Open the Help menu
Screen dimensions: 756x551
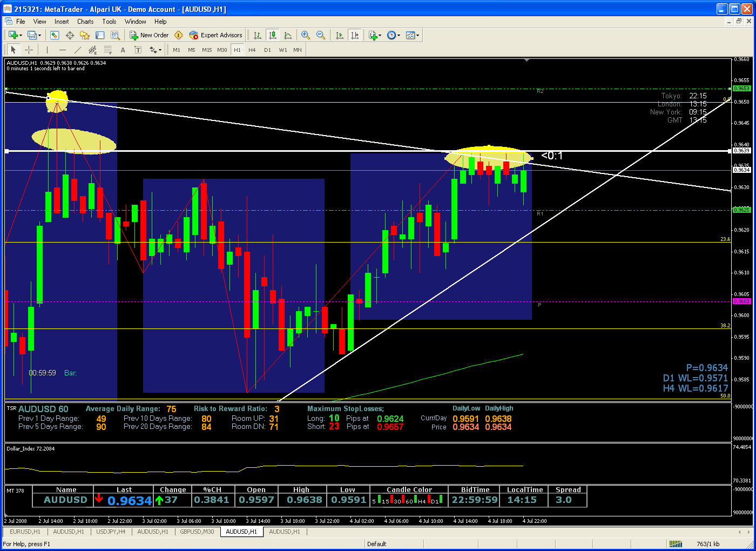click(160, 22)
